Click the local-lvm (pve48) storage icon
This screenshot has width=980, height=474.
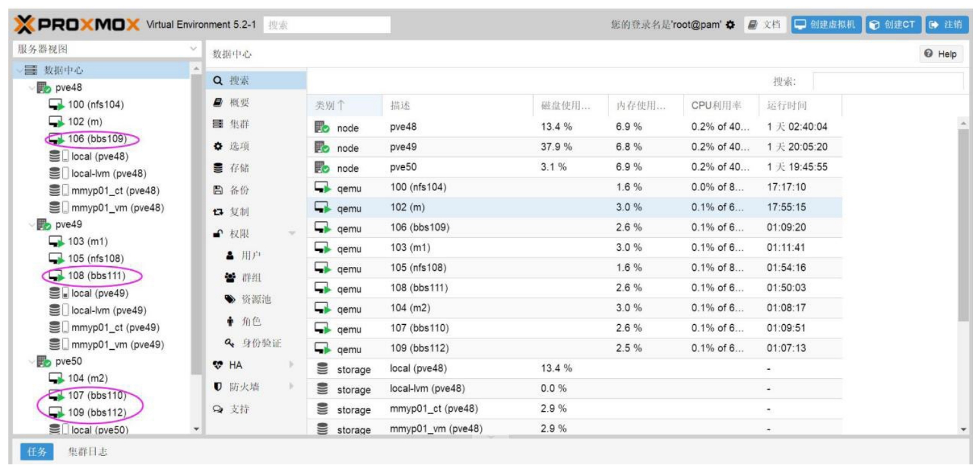(59, 174)
